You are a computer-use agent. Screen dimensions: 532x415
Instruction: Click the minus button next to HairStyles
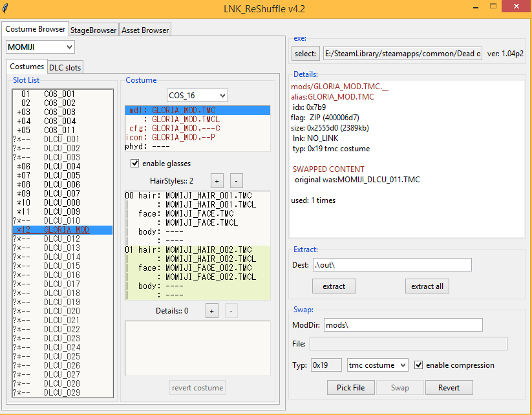point(237,180)
